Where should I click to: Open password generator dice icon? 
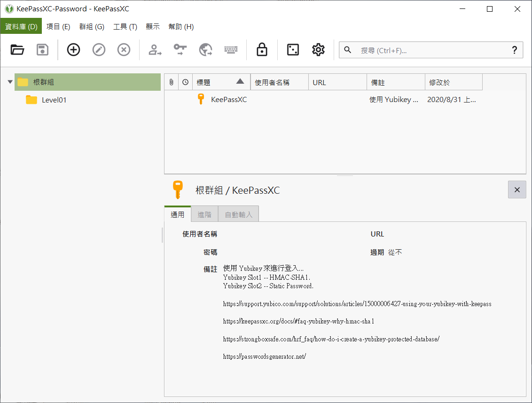point(293,50)
